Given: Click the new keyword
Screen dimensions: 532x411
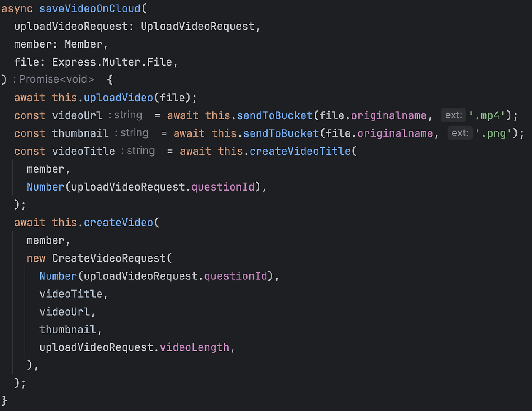Looking at the screenshot, I should pos(36,259).
